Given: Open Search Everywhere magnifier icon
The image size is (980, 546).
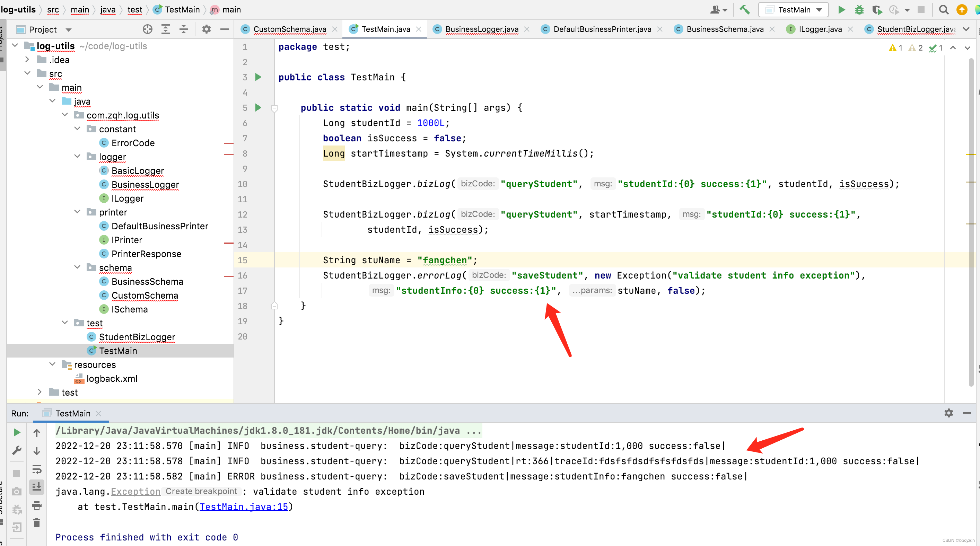Looking at the screenshot, I should pos(944,9).
